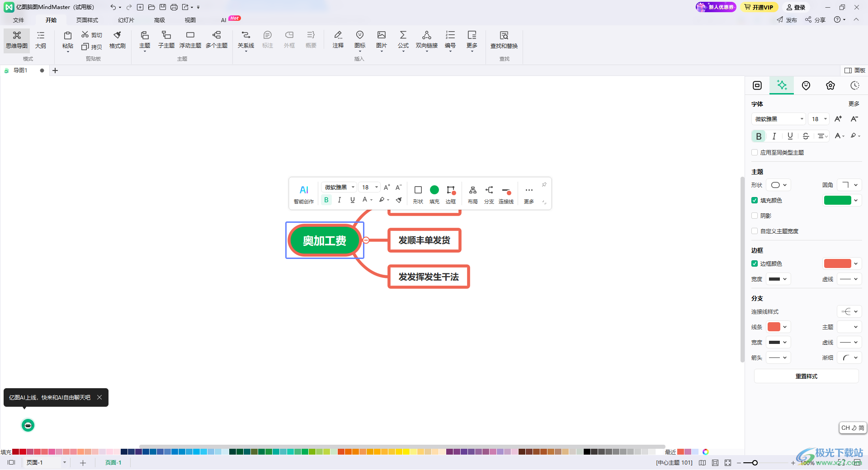
Task: Open font dropdown in floating toolbar
Action: 339,187
